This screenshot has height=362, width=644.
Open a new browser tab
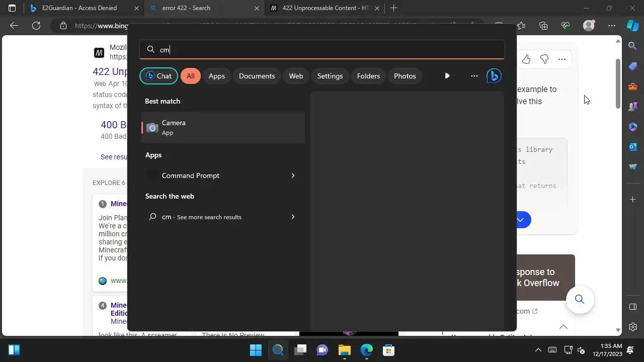pyautogui.click(x=393, y=8)
